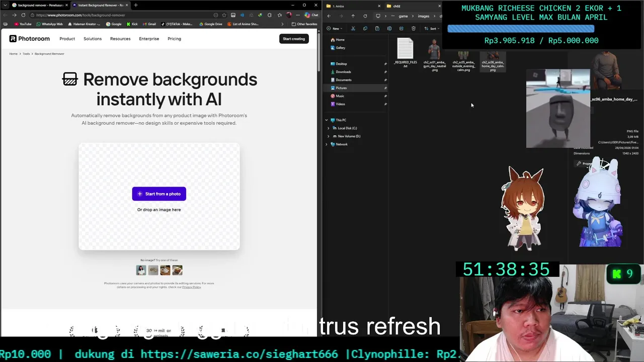
Task: Show more bookmarks with the overflow chevron
Action: tap(282, 24)
